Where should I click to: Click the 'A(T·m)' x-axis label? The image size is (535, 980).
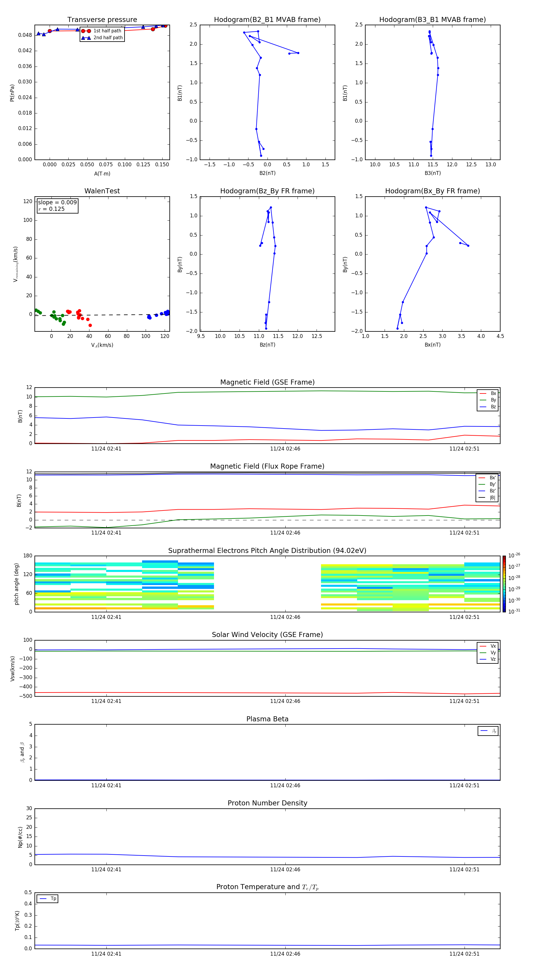[x=102, y=173]
